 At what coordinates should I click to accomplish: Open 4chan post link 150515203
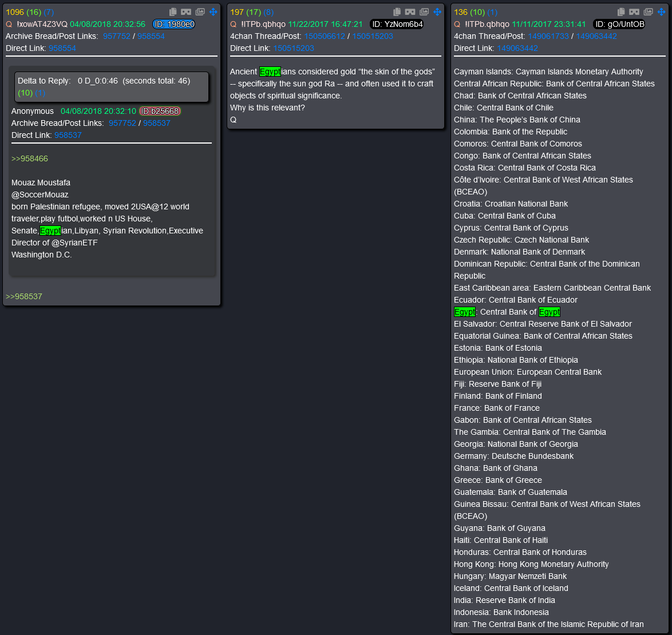373,37
